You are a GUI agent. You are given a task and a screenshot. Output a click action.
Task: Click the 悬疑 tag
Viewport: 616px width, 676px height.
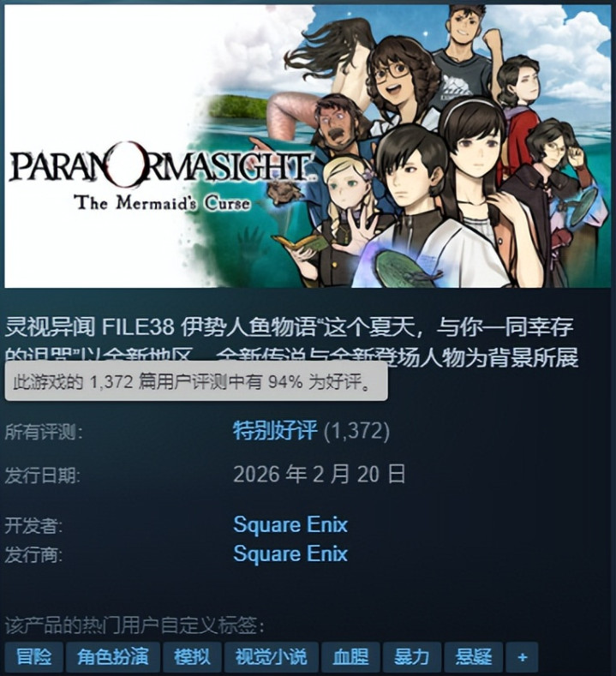473,657
